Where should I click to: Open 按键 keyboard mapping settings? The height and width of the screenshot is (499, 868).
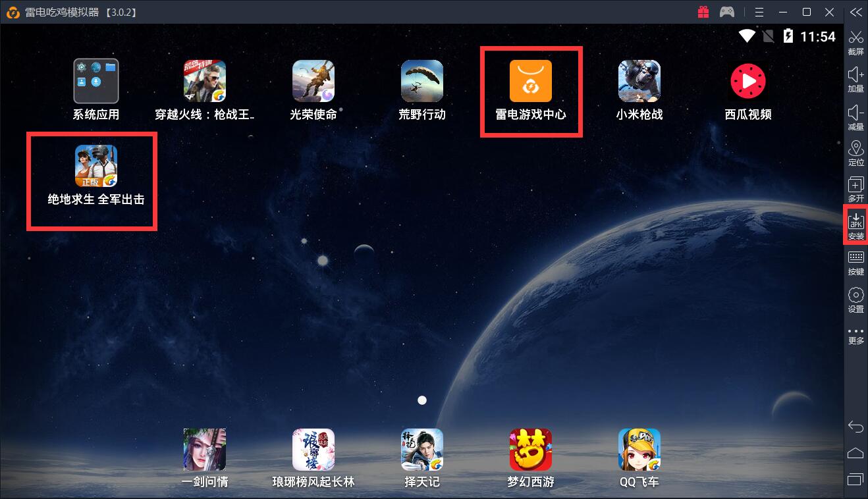(855, 261)
